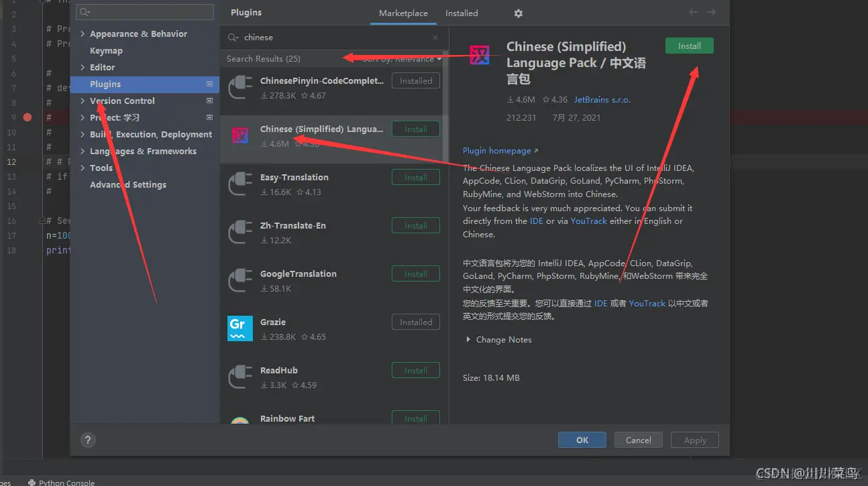The image size is (868, 486).
Task: Expand the Editor settings node
Action: point(83,67)
